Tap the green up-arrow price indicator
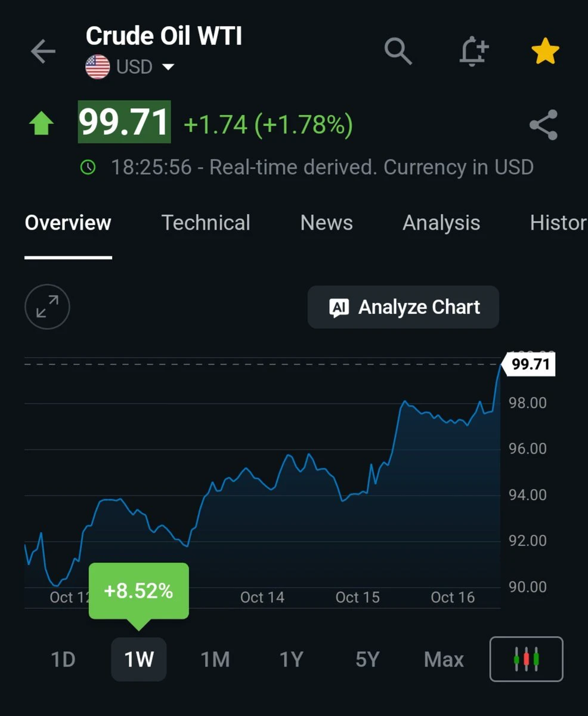Screen dimensions: 588x716 41,124
